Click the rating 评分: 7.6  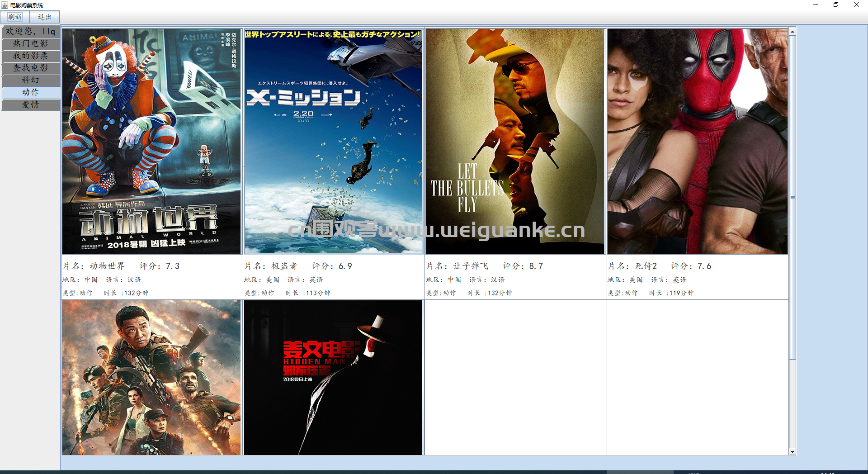[x=691, y=266]
